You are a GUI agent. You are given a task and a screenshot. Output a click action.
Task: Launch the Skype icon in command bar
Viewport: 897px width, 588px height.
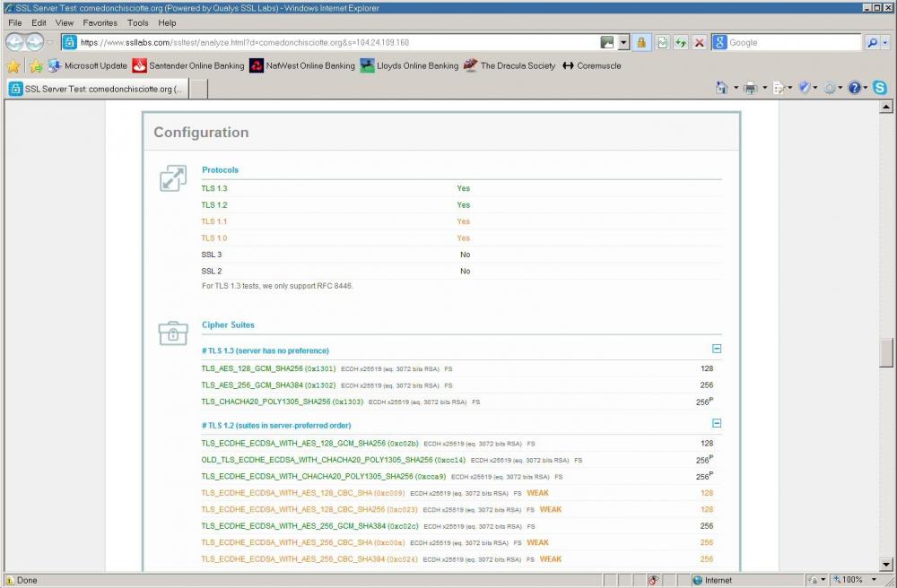click(x=880, y=88)
